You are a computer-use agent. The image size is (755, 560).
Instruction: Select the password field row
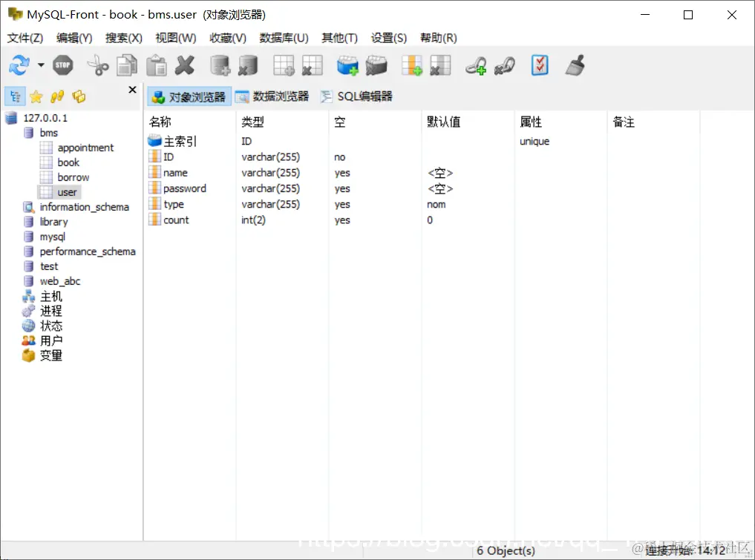click(x=184, y=188)
